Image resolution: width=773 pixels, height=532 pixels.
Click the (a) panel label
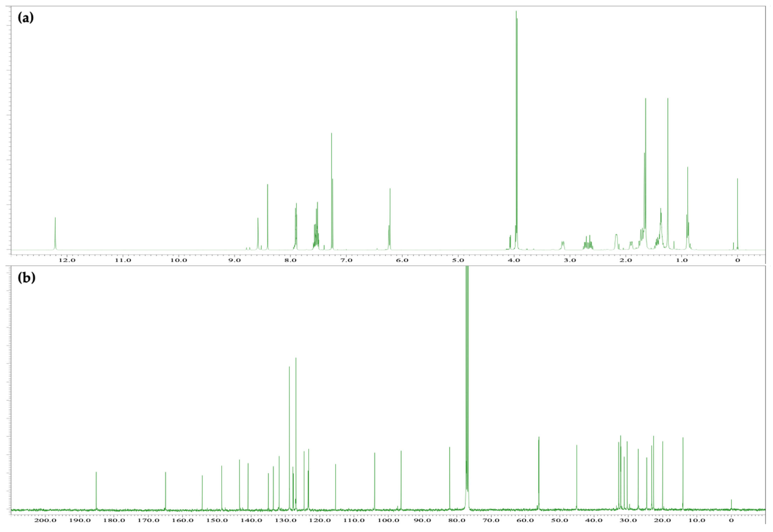pos(26,18)
